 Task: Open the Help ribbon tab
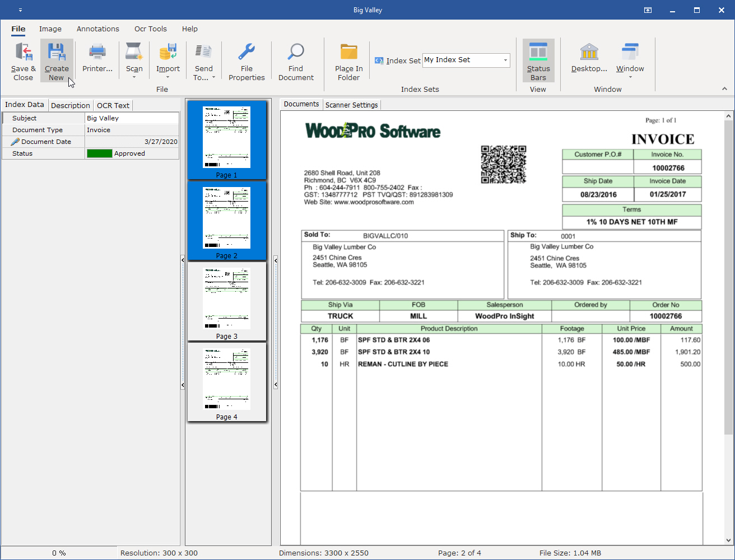[190, 29]
